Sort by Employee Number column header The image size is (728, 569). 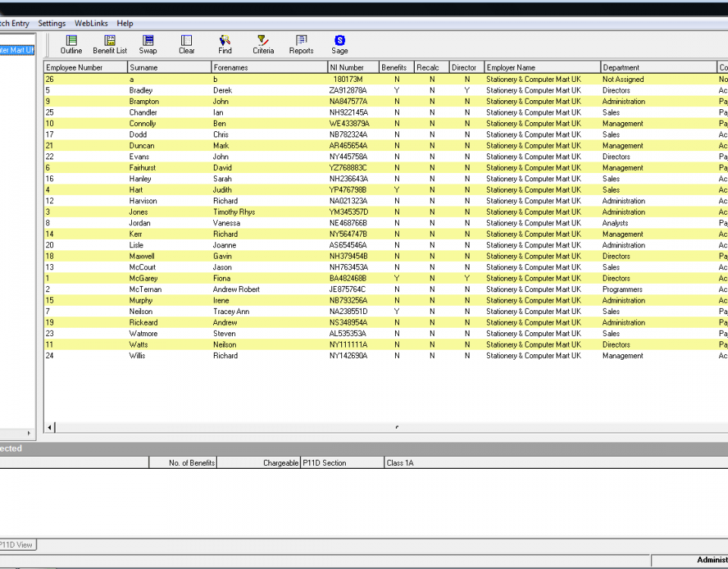pyautogui.click(x=86, y=68)
